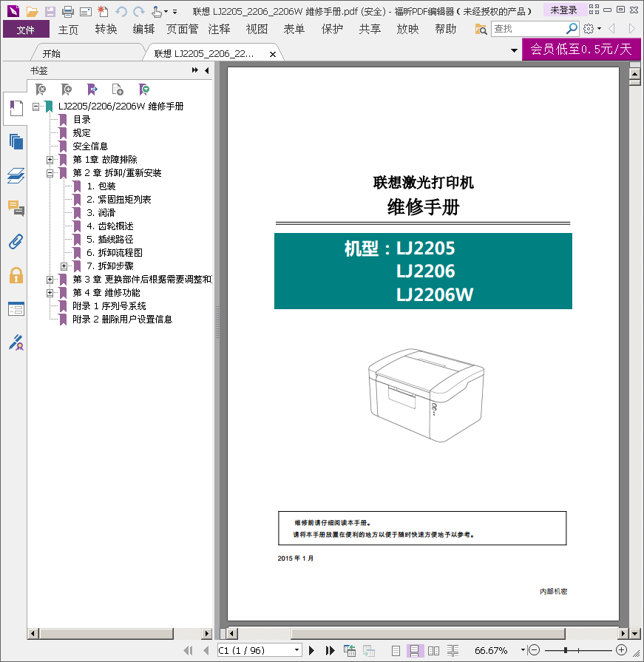Open the form fields side panel icon
This screenshot has height=662, width=644.
pos(16,308)
